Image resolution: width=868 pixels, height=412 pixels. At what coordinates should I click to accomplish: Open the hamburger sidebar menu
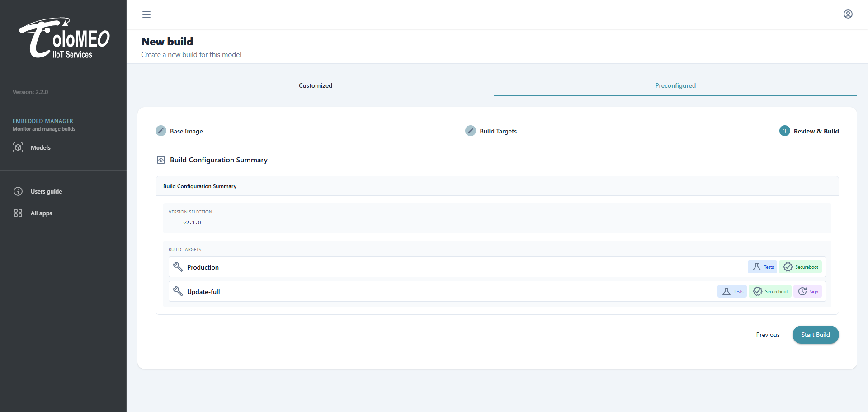coord(146,14)
